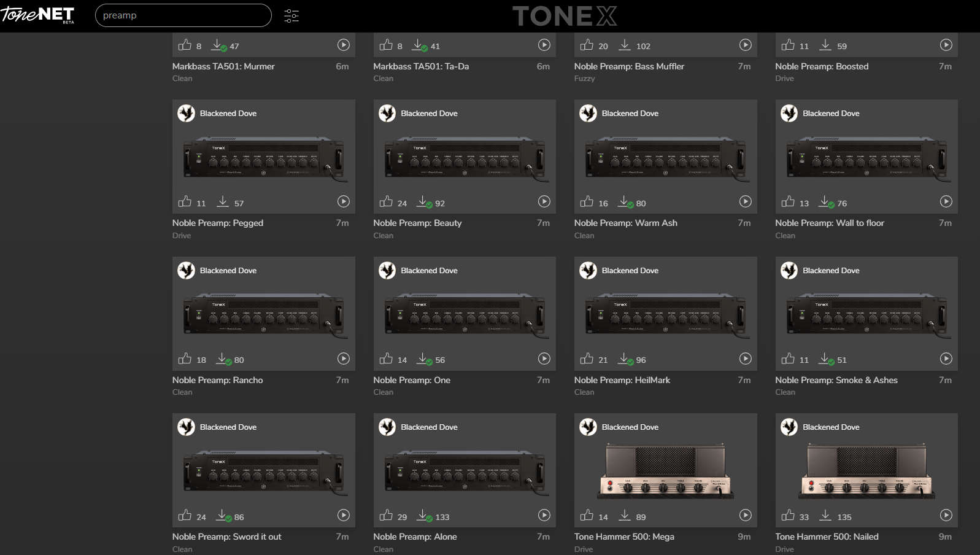Screen dimensions: 980x555
Task: Play preview of Noble Preamp: Sword it out
Action: point(344,515)
